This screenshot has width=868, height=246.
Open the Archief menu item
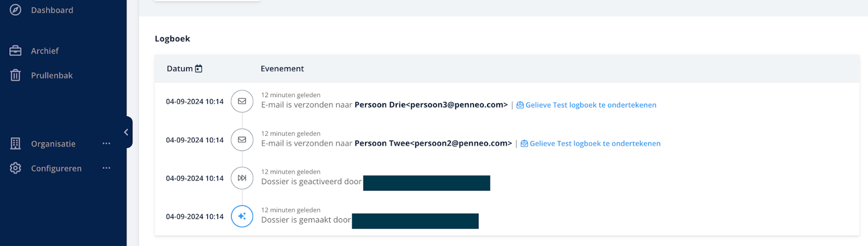(x=44, y=51)
